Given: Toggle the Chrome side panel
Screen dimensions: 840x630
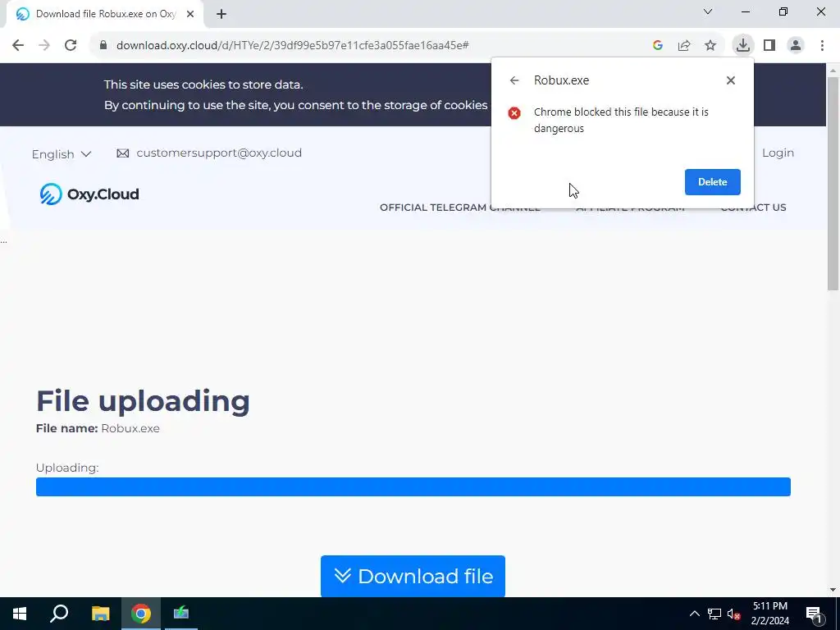Looking at the screenshot, I should [769, 46].
